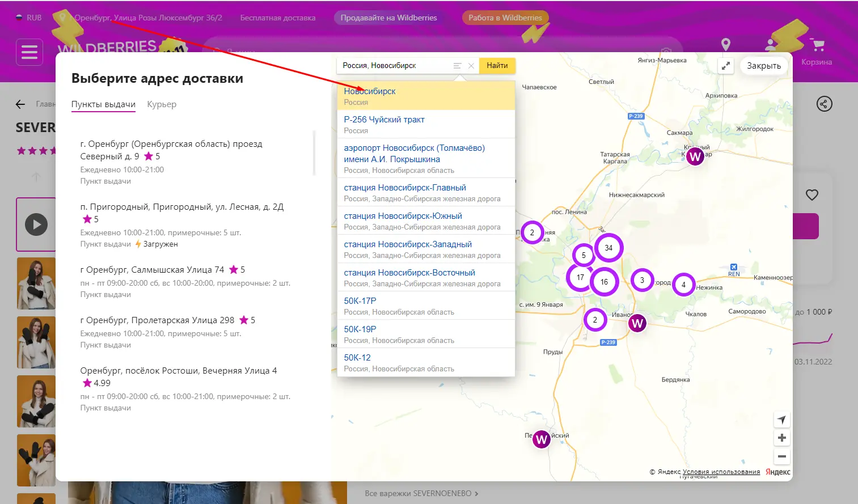Viewport: 858px width, 504px height.
Task: Select the second product photo thumbnail
Action: (x=36, y=283)
